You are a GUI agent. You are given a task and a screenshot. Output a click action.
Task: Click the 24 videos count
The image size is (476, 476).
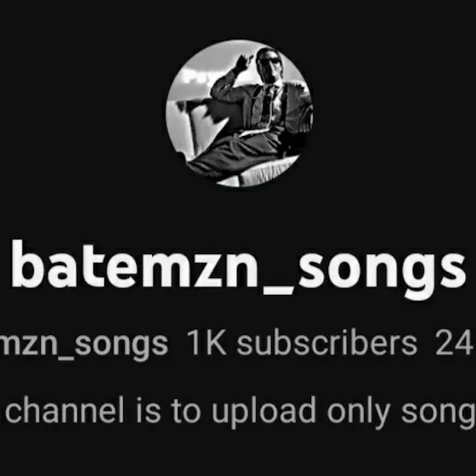point(456,342)
